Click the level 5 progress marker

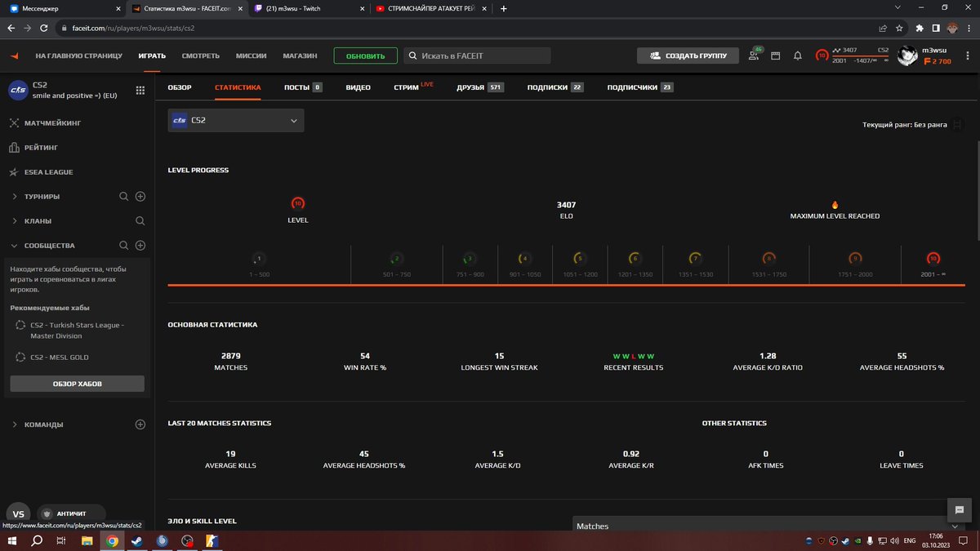click(580, 259)
